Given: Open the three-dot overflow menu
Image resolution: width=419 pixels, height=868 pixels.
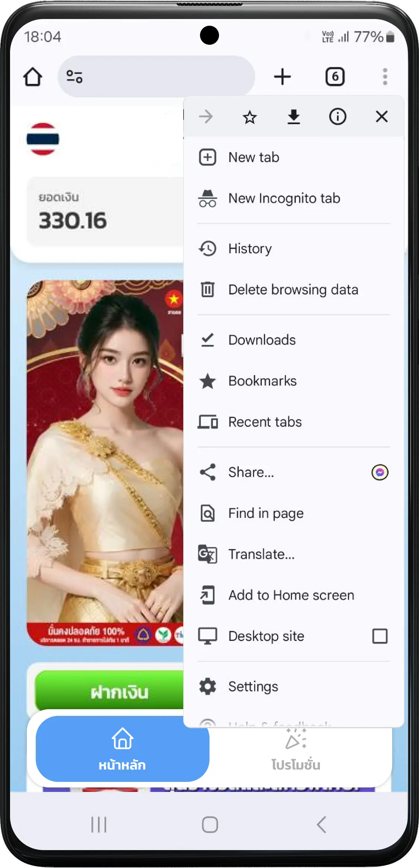Looking at the screenshot, I should click(x=385, y=77).
